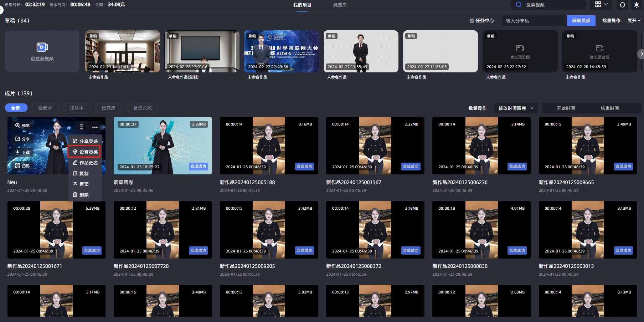The height and width of the screenshot is (322, 644).
Task: Filter finished videos by 全部
Action: pos(16,108)
